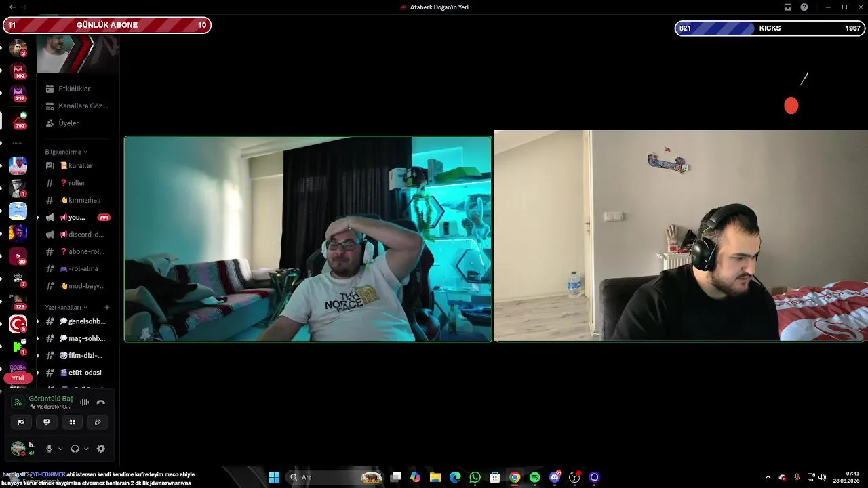Toggle noise suppression waveform icon

click(x=84, y=402)
